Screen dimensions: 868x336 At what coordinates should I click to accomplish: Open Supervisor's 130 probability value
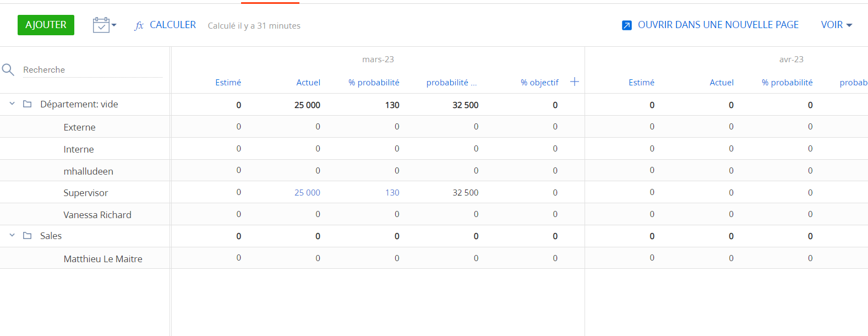click(392, 193)
